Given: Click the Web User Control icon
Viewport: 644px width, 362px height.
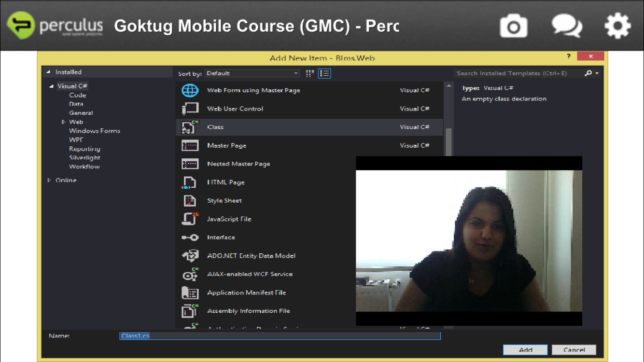Looking at the screenshot, I should click(x=190, y=109).
